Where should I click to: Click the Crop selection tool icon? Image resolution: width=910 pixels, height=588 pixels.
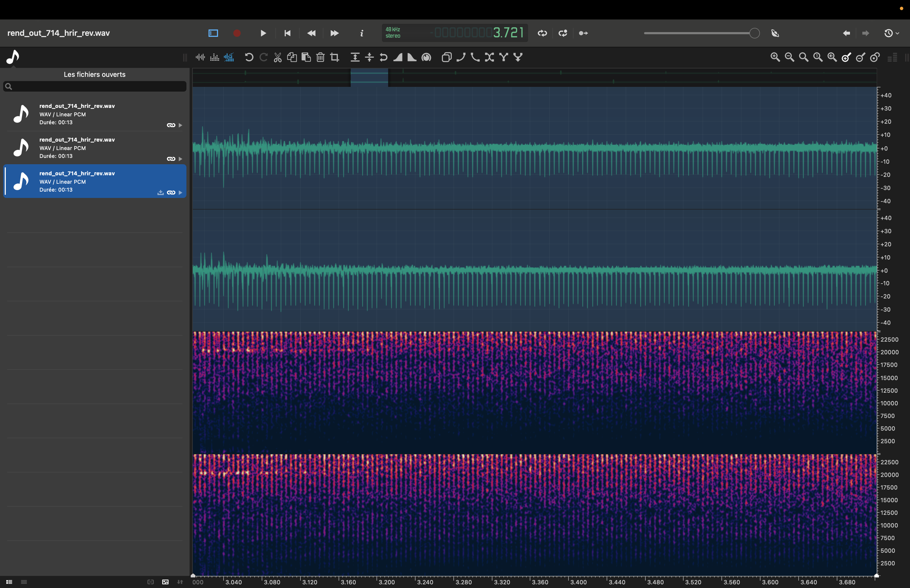(x=335, y=57)
